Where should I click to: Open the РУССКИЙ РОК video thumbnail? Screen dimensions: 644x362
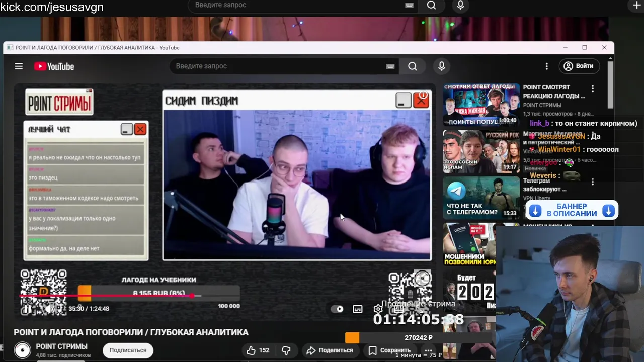pyautogui.click(x=481, y=151)
